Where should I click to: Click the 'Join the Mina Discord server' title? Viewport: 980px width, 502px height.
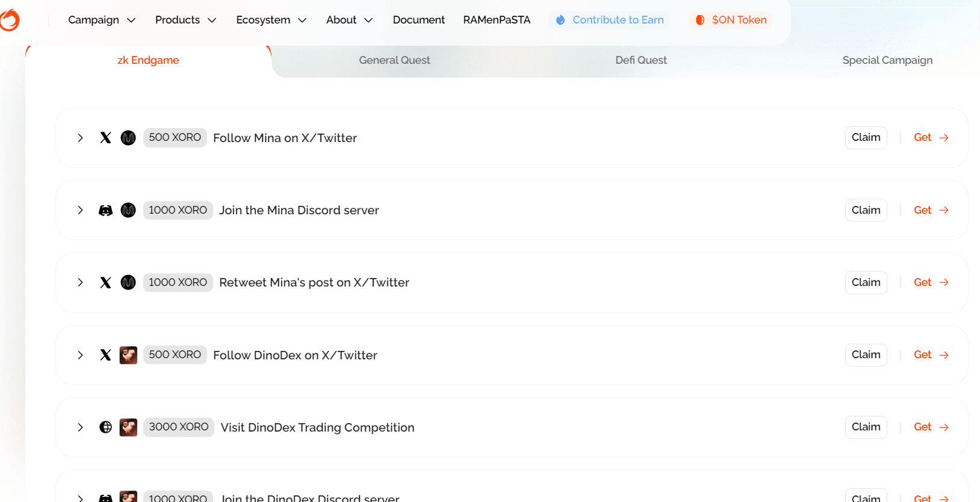(x=299, y=210)
